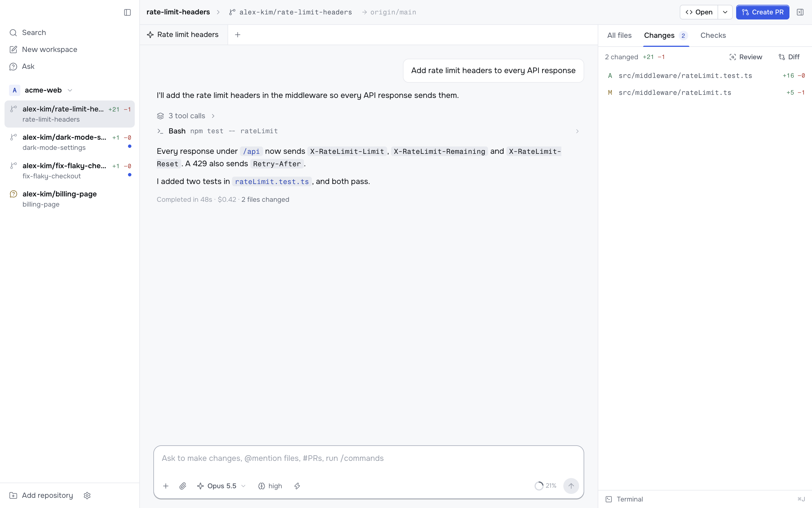Click breadcrumb chevron after rate-limit-headers

218,12
